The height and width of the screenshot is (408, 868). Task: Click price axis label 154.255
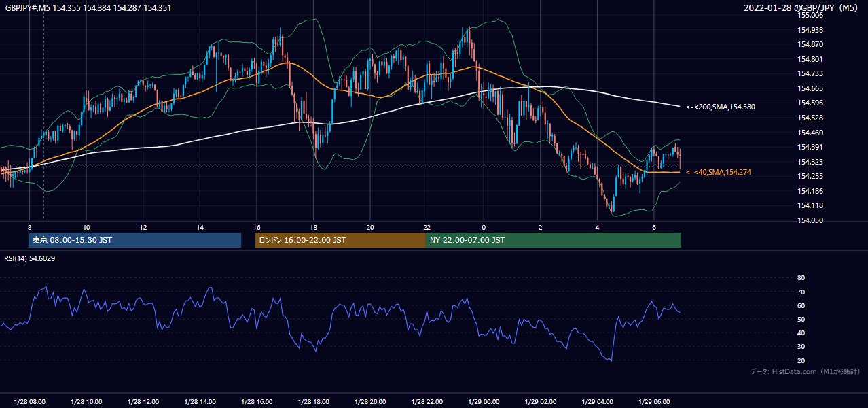click(810, 176)
